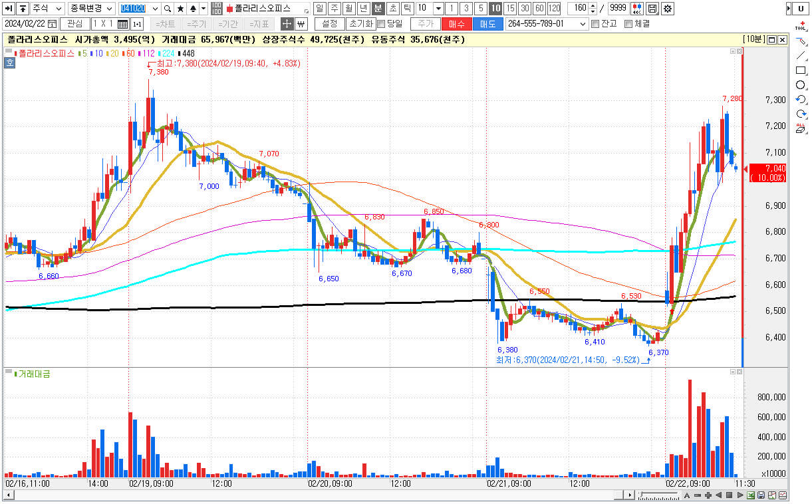Click the stepper arrows next to 160

(x=593, y=9)
